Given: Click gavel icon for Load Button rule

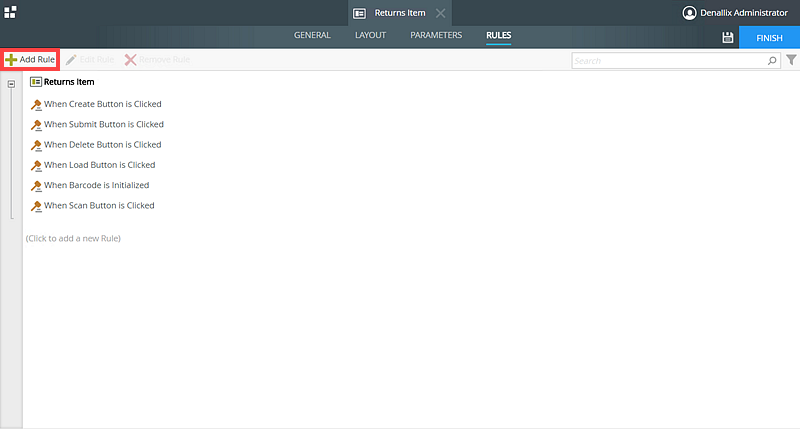Looking at the screenshot, I should coord(36,165).
